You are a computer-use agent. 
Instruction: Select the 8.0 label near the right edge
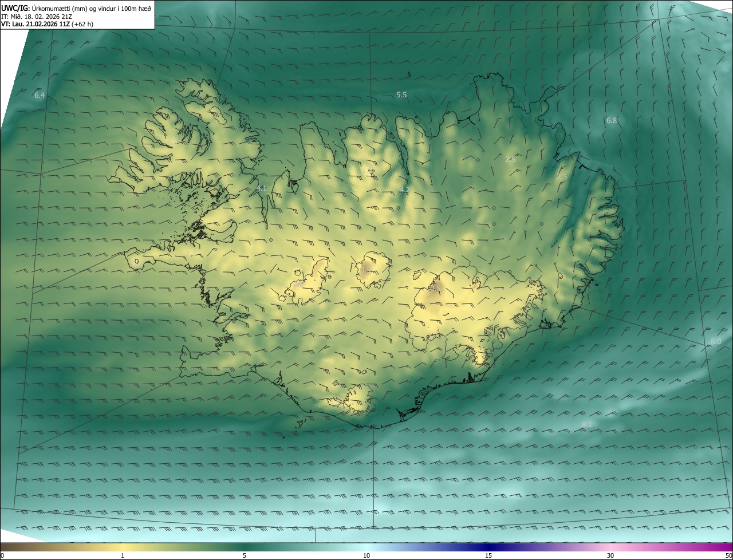(716, 341)
